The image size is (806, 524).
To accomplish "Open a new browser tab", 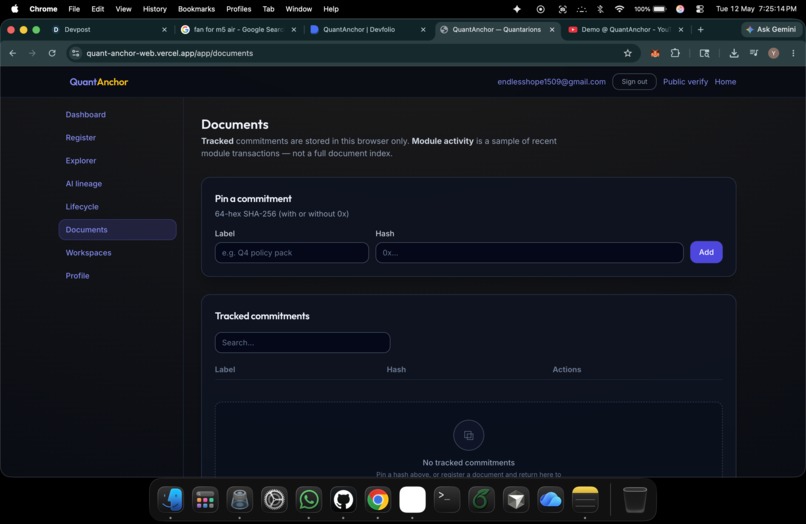I will coord(700,29).
